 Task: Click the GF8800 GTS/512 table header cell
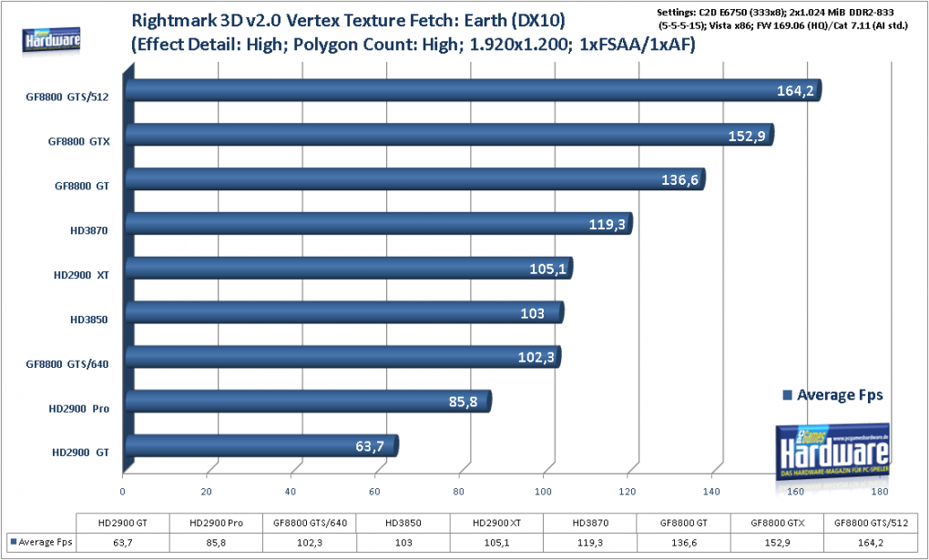coord(871,524)
